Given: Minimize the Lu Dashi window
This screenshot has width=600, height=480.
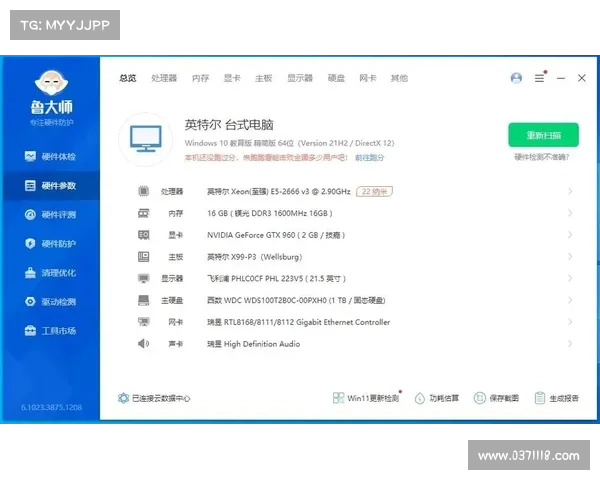Looking at the screenshot, I should (561, 78).
